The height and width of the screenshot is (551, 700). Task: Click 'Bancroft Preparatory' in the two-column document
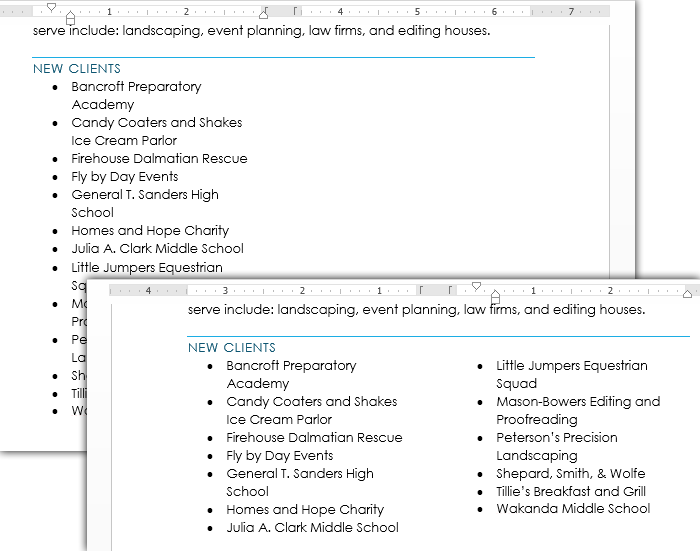coord(291,366)
